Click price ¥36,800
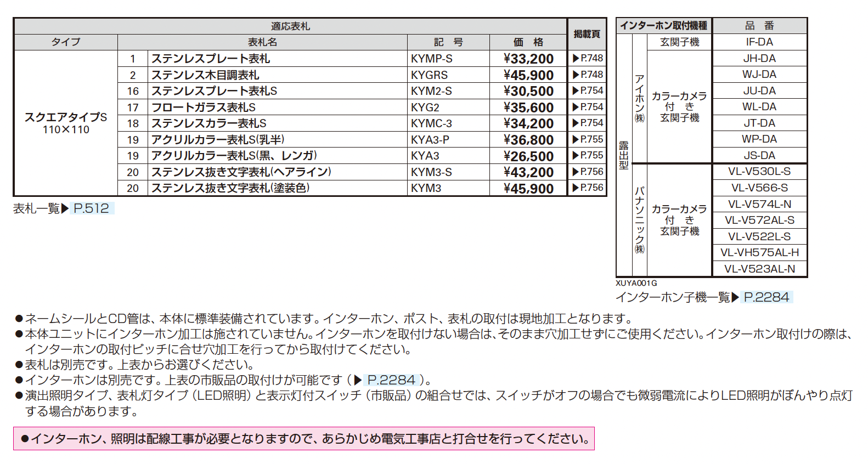This screenshot has height=464, width=868. click(528, 140)
